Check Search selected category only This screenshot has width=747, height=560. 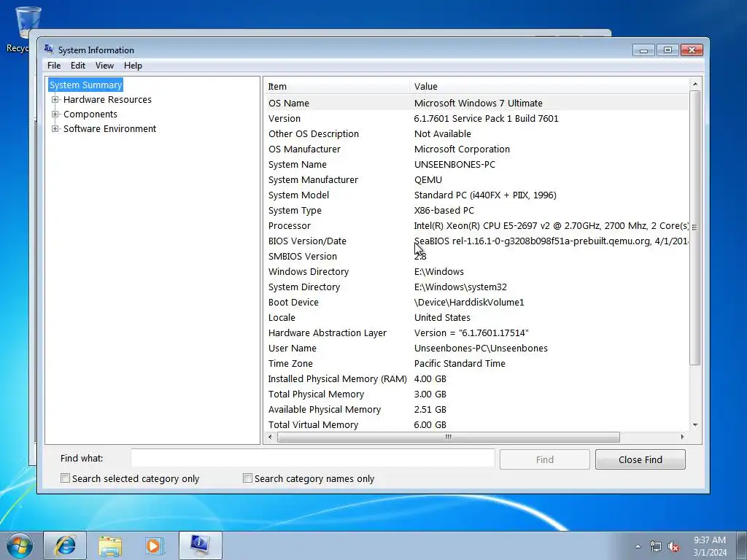(65, 478)
